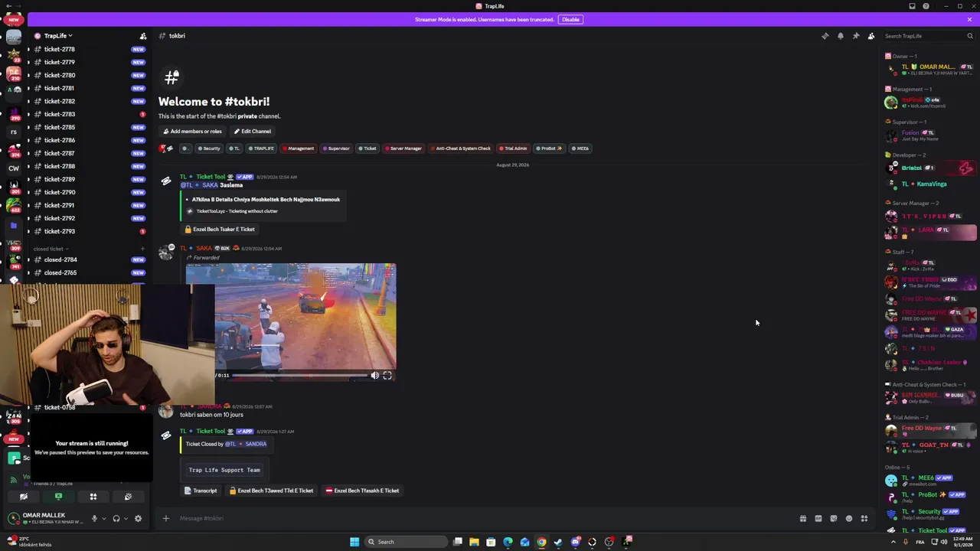
Task: Collapse the Developer role group in member list
Action: pyautogui.click(x=909, y=155)
